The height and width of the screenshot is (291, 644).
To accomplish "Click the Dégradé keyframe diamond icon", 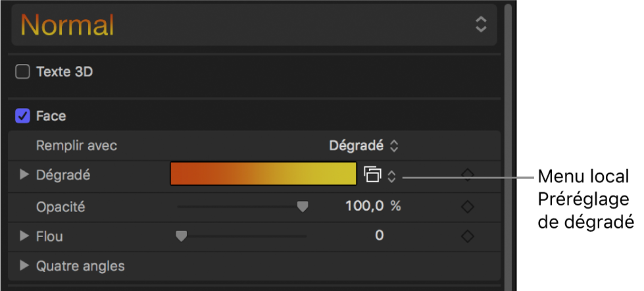I will pyautogui.click(x=467, y=175).
